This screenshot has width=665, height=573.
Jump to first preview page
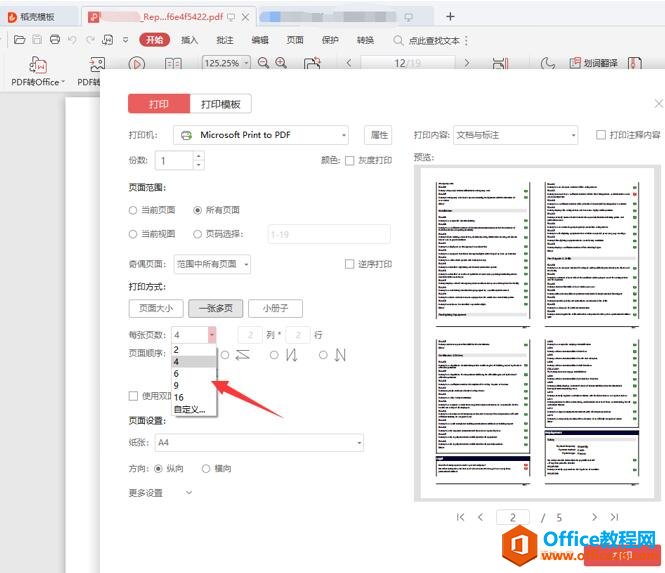tap(460, 517)
